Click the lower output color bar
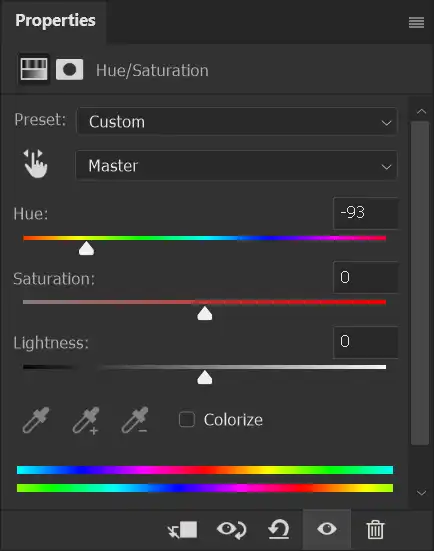Image resolution: width=434 pixels, height=551 pixels. (x=205, y=488)
